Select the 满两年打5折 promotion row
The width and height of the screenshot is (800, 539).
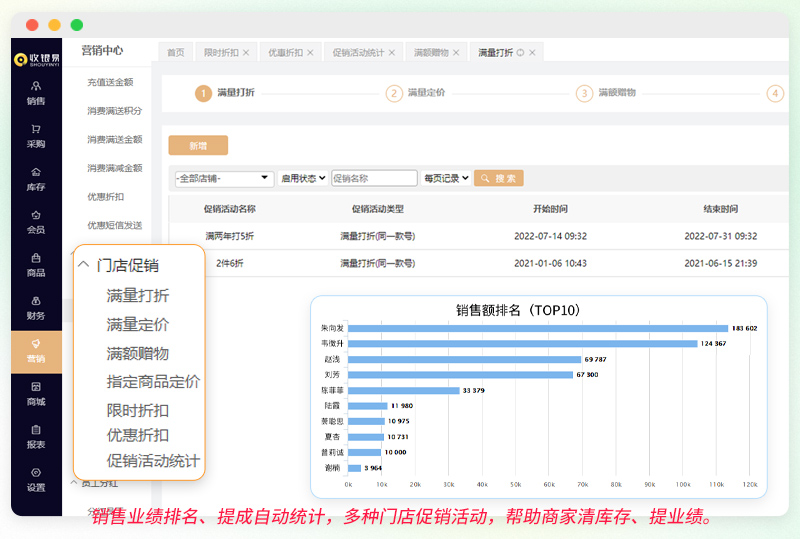(479, 236)
